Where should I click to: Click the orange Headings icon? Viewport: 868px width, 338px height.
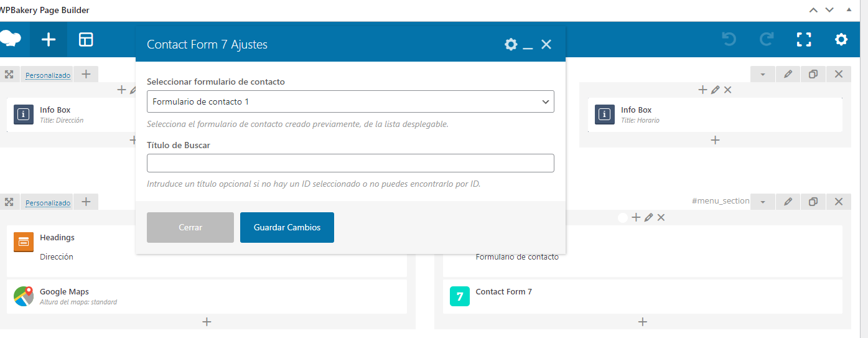24,242
